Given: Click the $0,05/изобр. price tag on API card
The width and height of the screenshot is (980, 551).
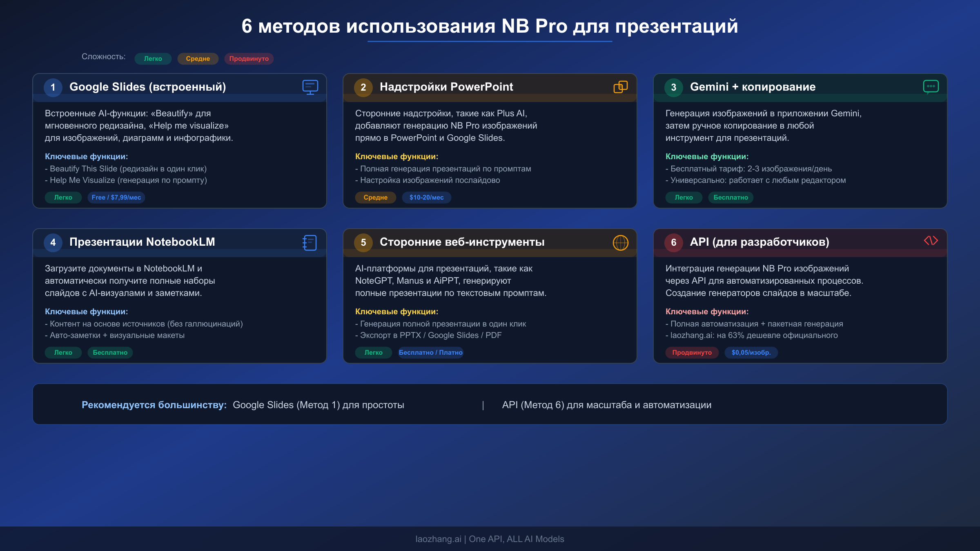Looking at the screenshot, I should pyautogui.click(x=751, y=353).
